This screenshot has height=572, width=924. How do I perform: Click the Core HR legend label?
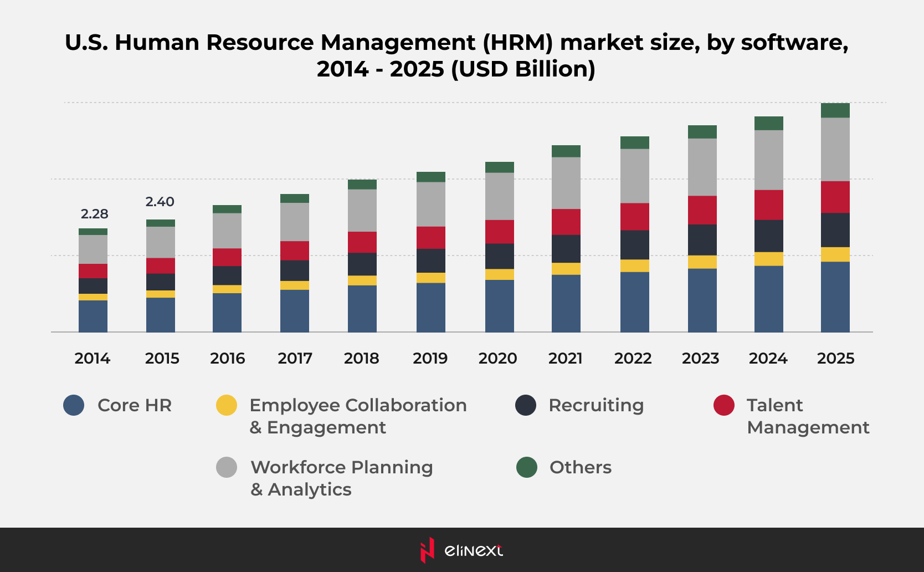[x=135, y=405]
